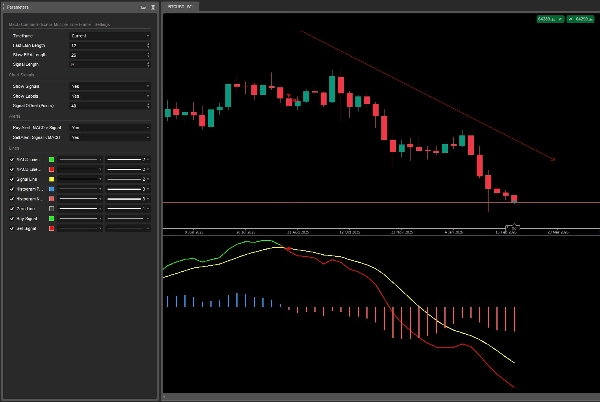600x402 pixels.
Task: Open line style dropdown for red MACD Line
Action: 80,169
